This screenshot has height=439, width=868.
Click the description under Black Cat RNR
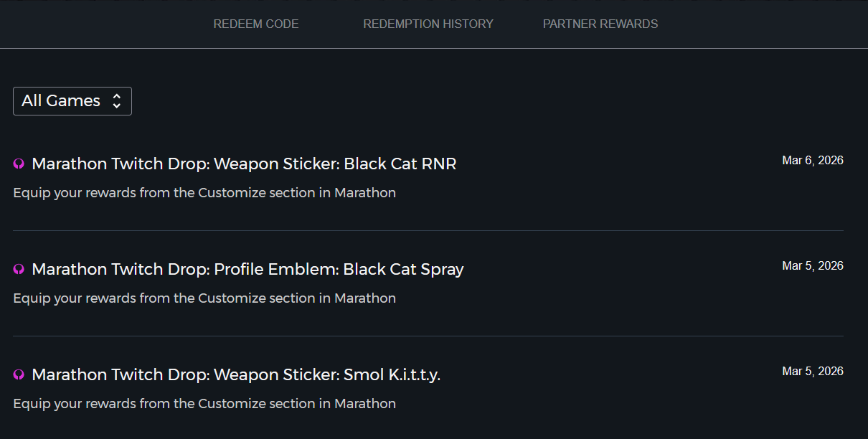[x=204, y=193]
